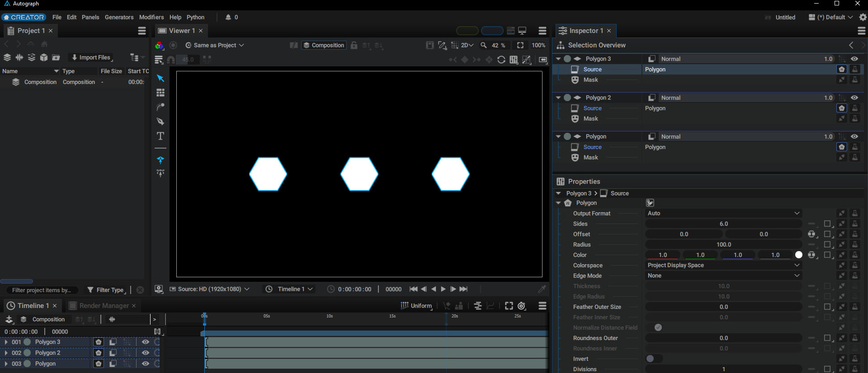The width and height of the screenshot is (868, 373).
Task: Click the Radius 100.0 value slider
Action: pos(723,244)
